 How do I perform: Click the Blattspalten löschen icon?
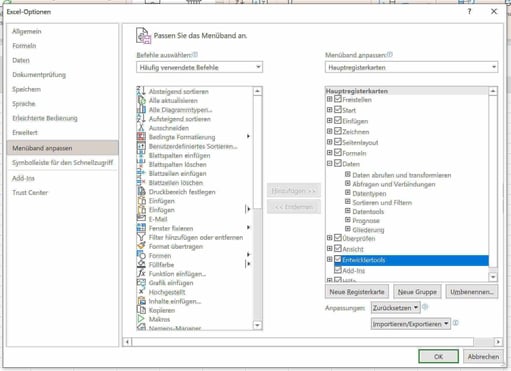(141, 164)
